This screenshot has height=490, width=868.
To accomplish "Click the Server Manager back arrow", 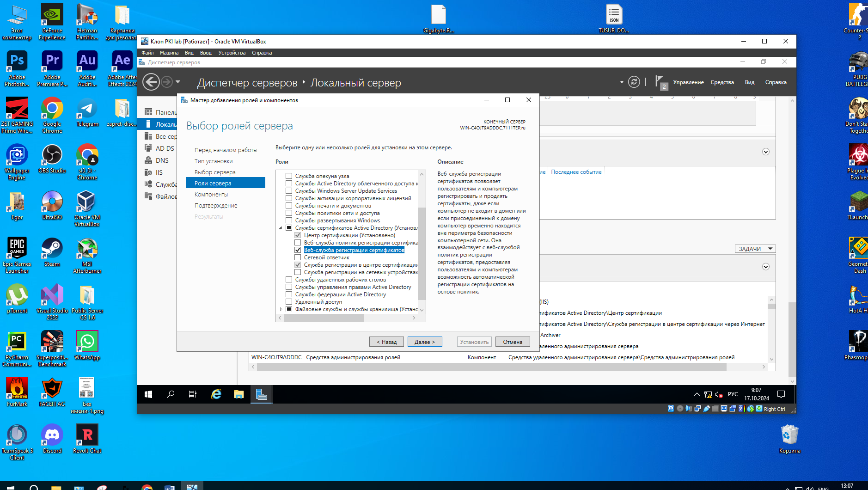I will pyautogui.click(x=151, y=82).
